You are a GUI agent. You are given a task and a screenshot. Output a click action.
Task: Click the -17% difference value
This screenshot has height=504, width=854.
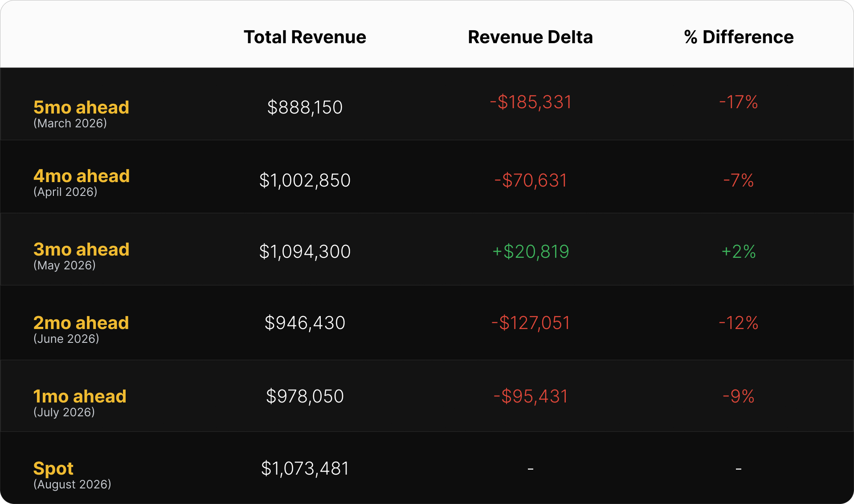pos(739,102)
